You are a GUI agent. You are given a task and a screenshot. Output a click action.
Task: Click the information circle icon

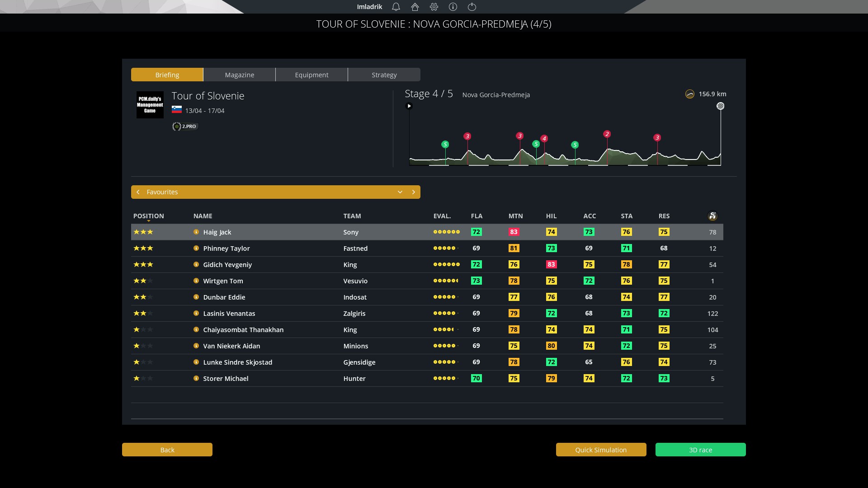(453, 7)
